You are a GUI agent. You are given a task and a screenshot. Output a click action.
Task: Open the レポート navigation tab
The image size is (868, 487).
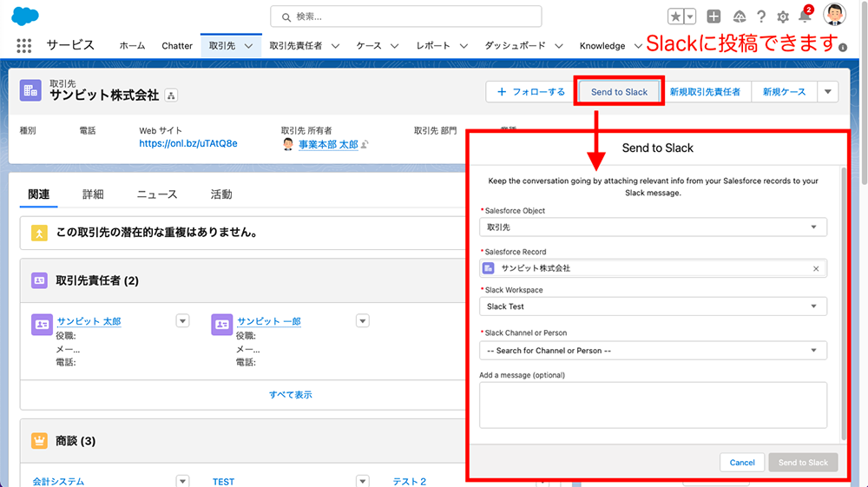tap(433, 46)
